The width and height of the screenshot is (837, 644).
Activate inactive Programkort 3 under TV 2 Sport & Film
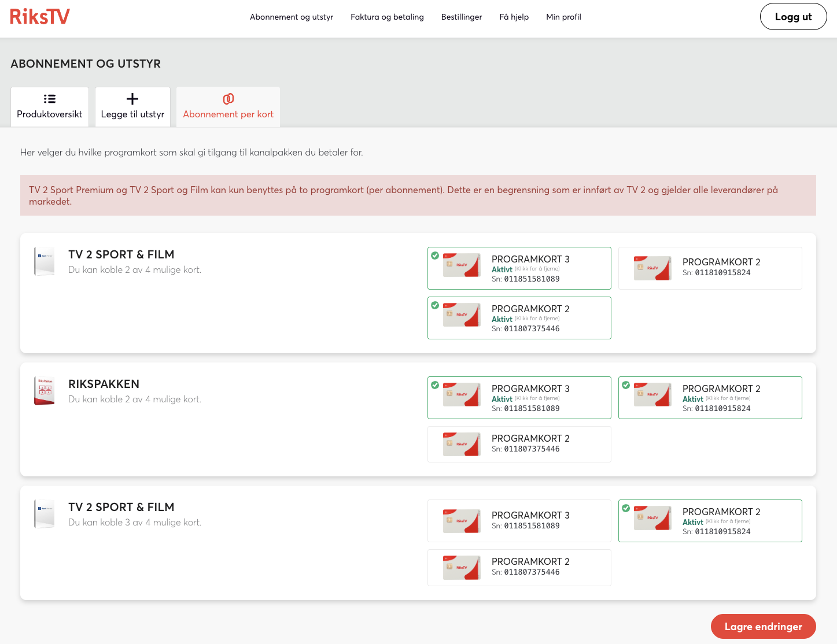pos(519,521)
